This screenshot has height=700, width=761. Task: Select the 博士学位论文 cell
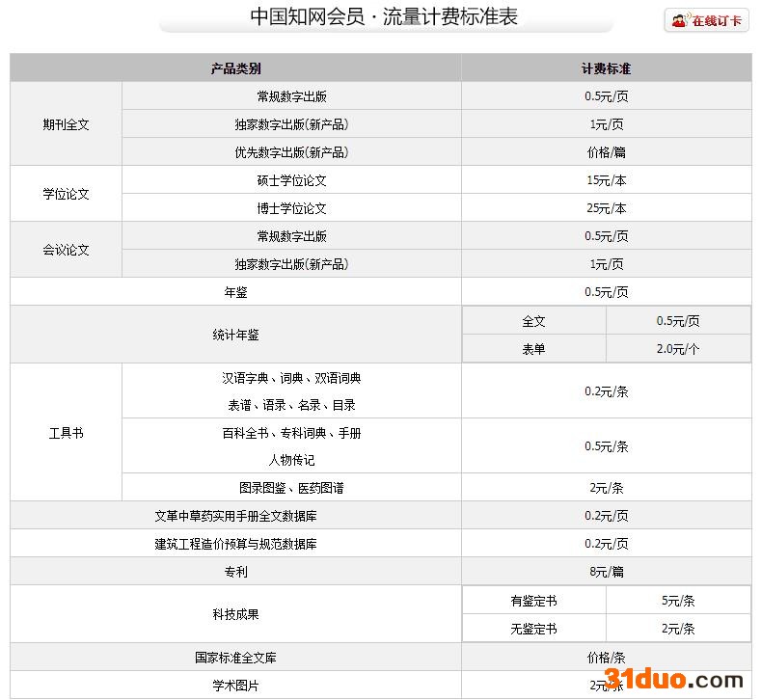tap(291, 208)
